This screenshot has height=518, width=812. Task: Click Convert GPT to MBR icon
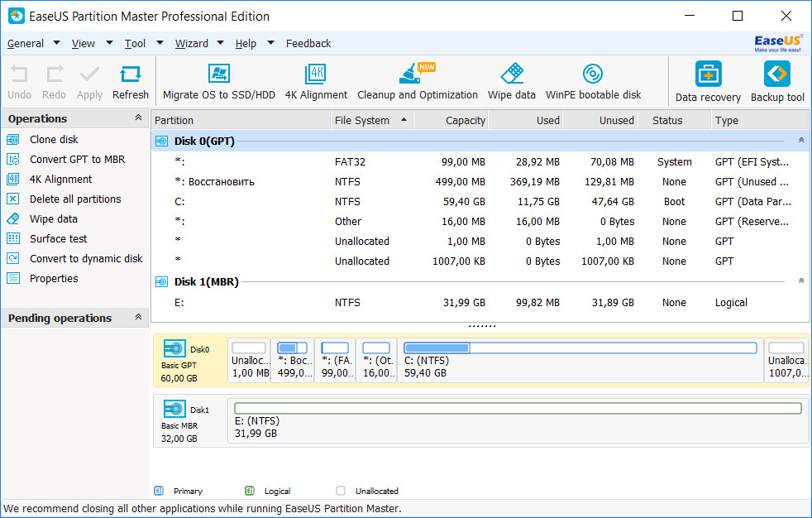click(13, 159)
